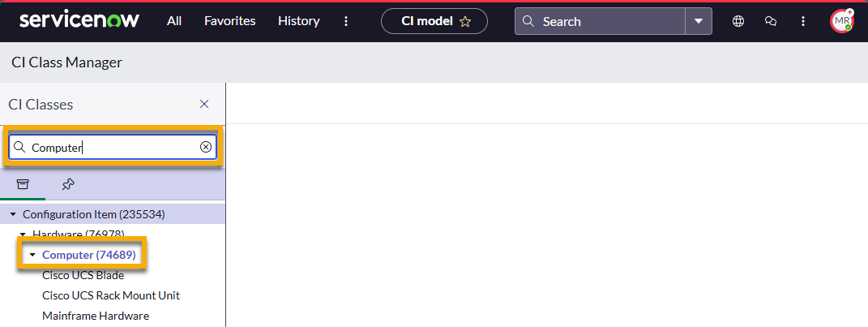The width and height of the screenshot is (868, 327).
Task: Click the CI Class Manager heading
Action: click(66, 62)
